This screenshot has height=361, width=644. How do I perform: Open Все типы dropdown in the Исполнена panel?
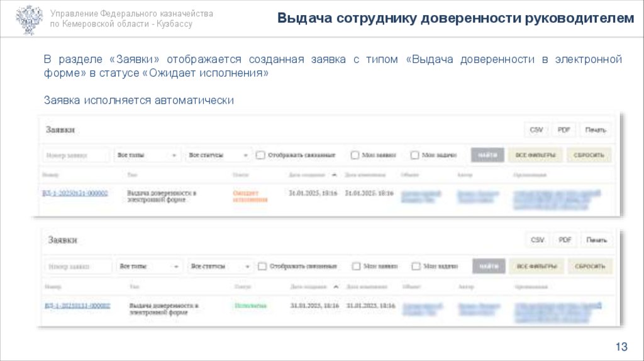click(148, 267)
